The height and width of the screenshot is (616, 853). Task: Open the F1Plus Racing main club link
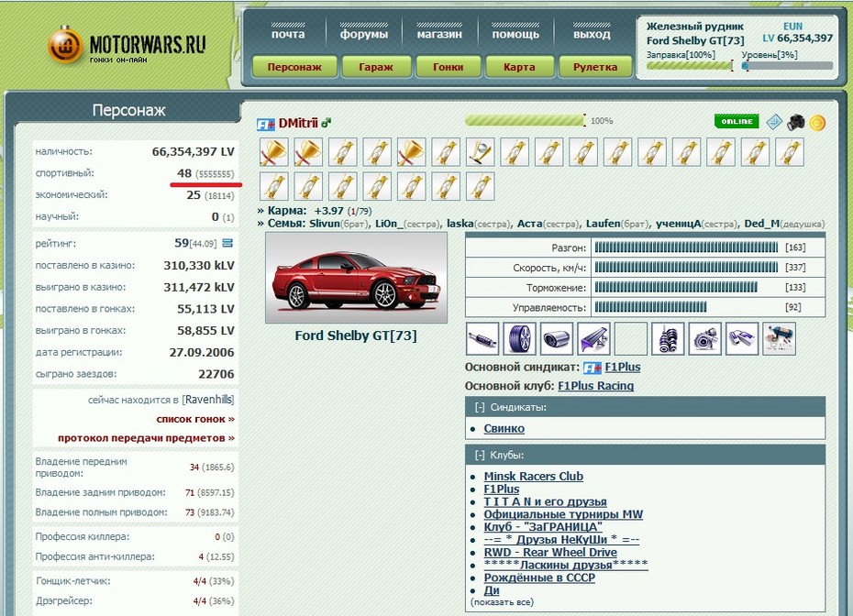click(x=595, y=386)
